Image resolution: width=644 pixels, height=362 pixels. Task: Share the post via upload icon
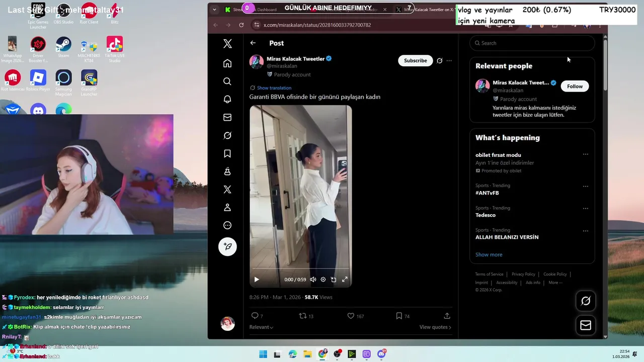click(447, 316)
